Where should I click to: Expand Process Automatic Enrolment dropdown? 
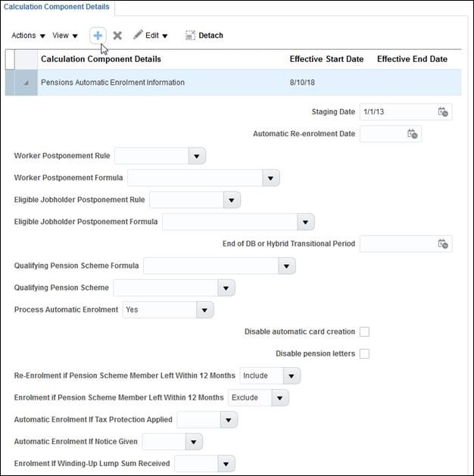pyautogui.click(x=204, y=310)
